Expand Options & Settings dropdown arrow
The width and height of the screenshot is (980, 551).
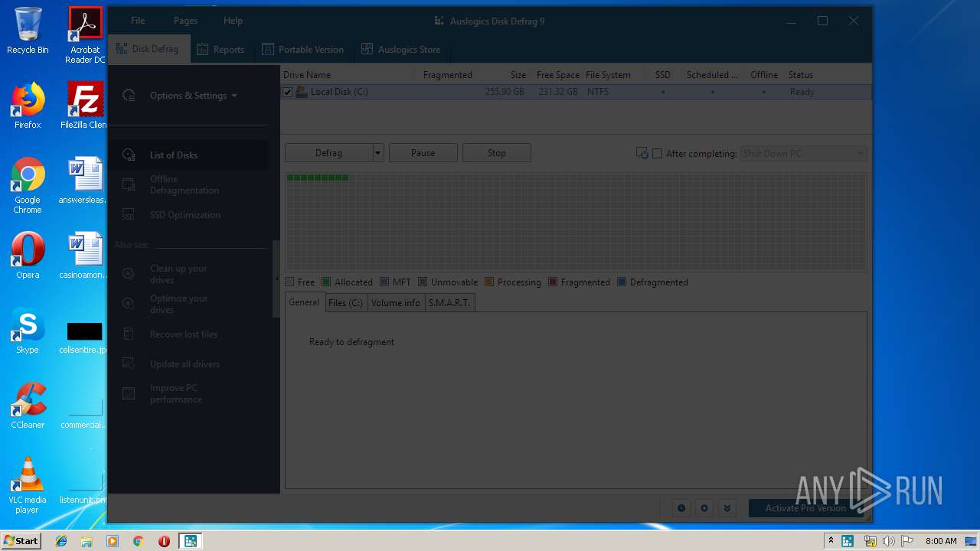(234, 96)
